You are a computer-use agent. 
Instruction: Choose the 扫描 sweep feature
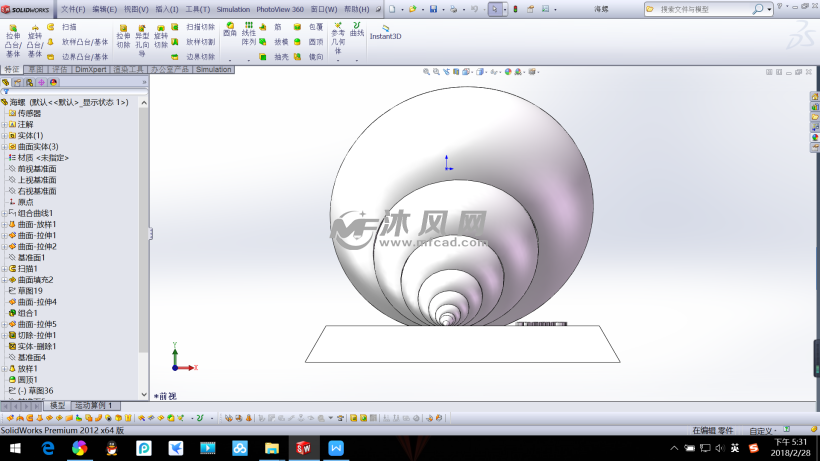pos(62,27)
